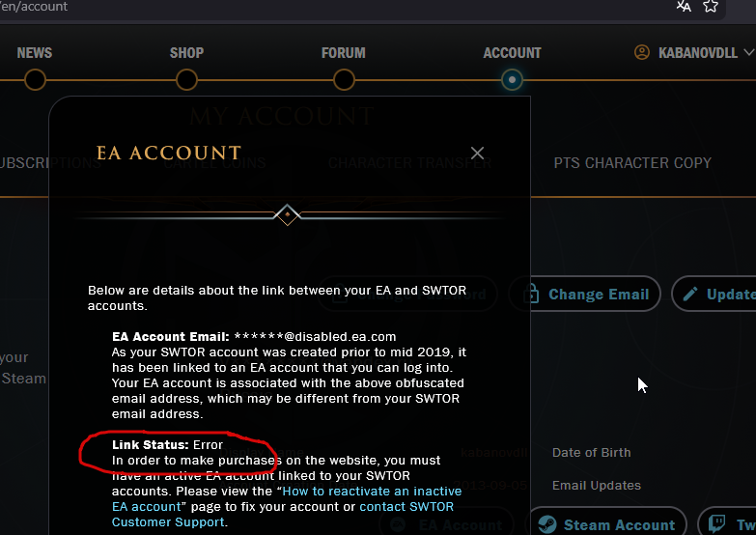This screenshot has height=535, width=756.
Task: Bookmark this page with star icon
Action: tap(711, 6)
